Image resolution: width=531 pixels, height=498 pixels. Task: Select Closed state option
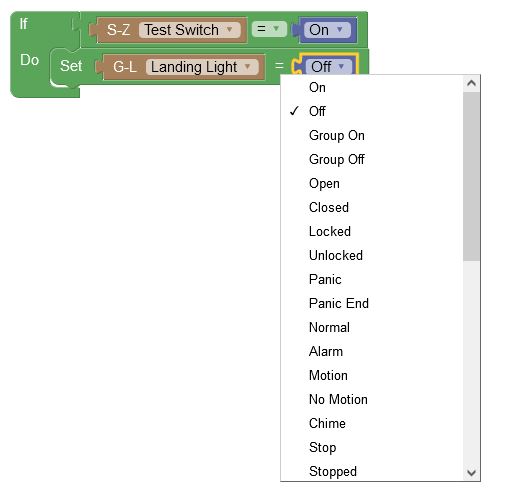coord(372,208)
